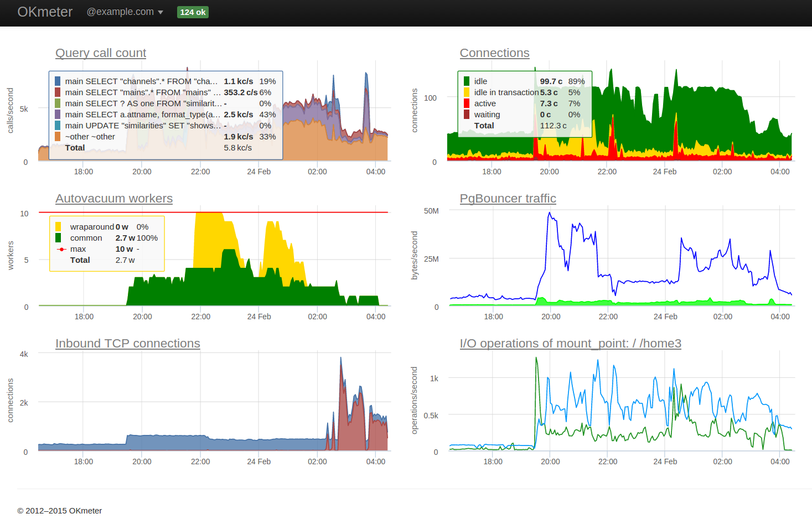This screenshot has height=529, width=812.
Task: Open the OKmeter home logo
Action: 45,12
